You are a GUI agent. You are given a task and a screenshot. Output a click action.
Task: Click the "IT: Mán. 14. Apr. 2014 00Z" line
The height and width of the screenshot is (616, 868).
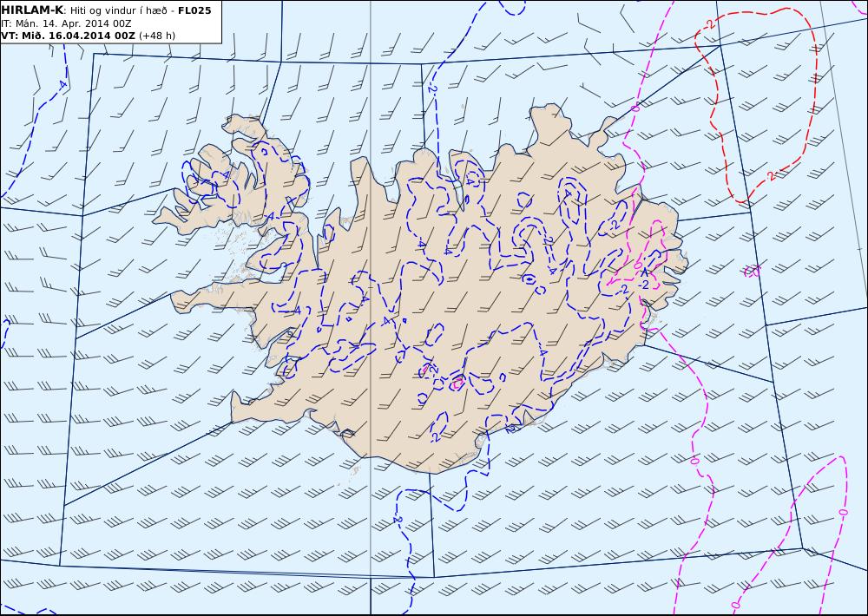(x=66, y=23)
